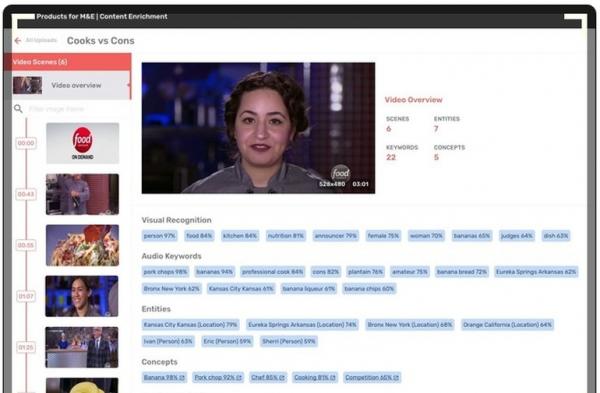600x393 pixels.
Task: Select the pork chops 98% audio keyword
Action: coord(165,272)
